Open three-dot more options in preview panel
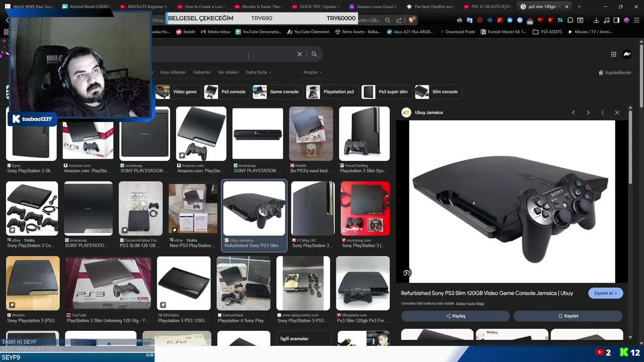The height and width of the screenshot is (362, 644). click(x=602, y=113)
